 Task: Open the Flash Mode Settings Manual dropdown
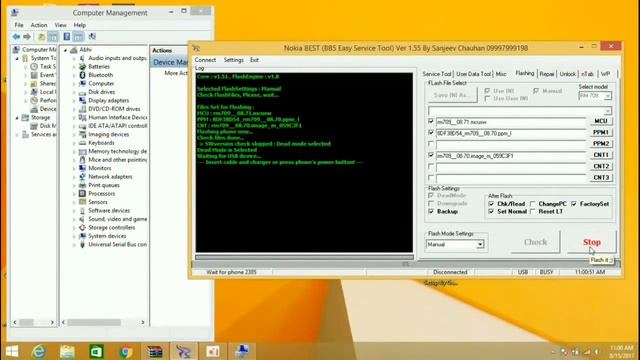tap(480, 244)
